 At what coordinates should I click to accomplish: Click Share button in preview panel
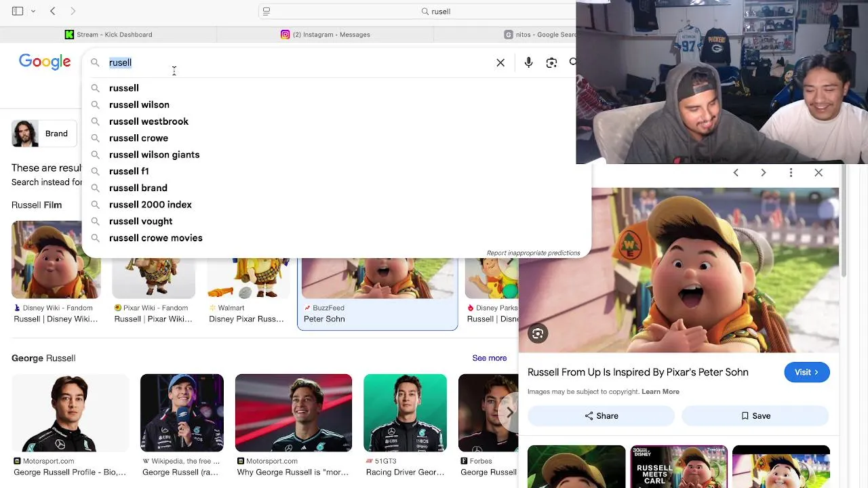(601, 416)
